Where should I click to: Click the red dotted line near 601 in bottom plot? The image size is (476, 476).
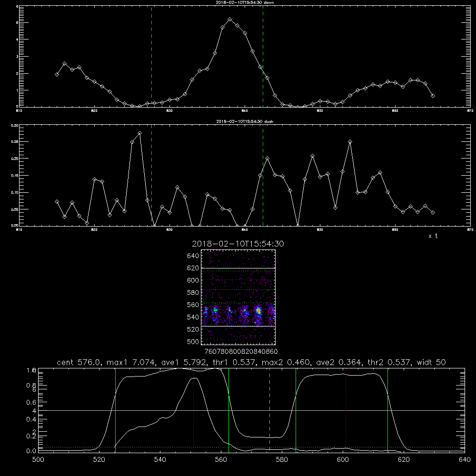pyautogui.click(x=346, y=410)
